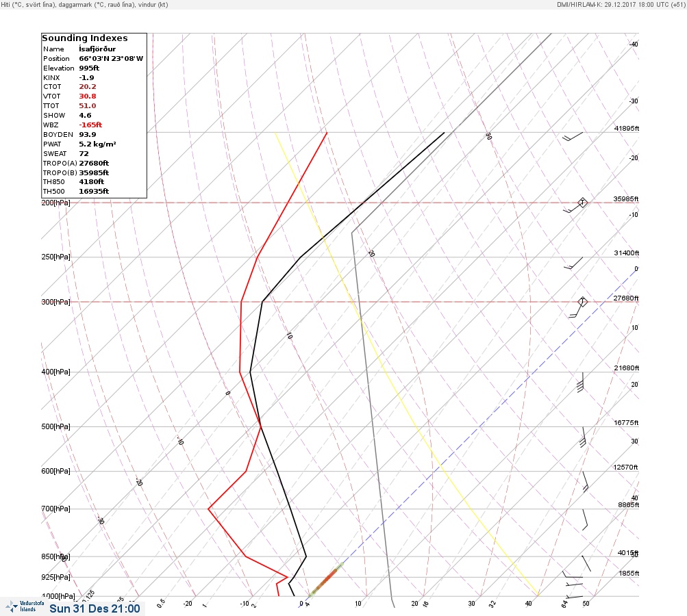Click the "31400ft" height label
687x616 pixels.
point(627,253)
